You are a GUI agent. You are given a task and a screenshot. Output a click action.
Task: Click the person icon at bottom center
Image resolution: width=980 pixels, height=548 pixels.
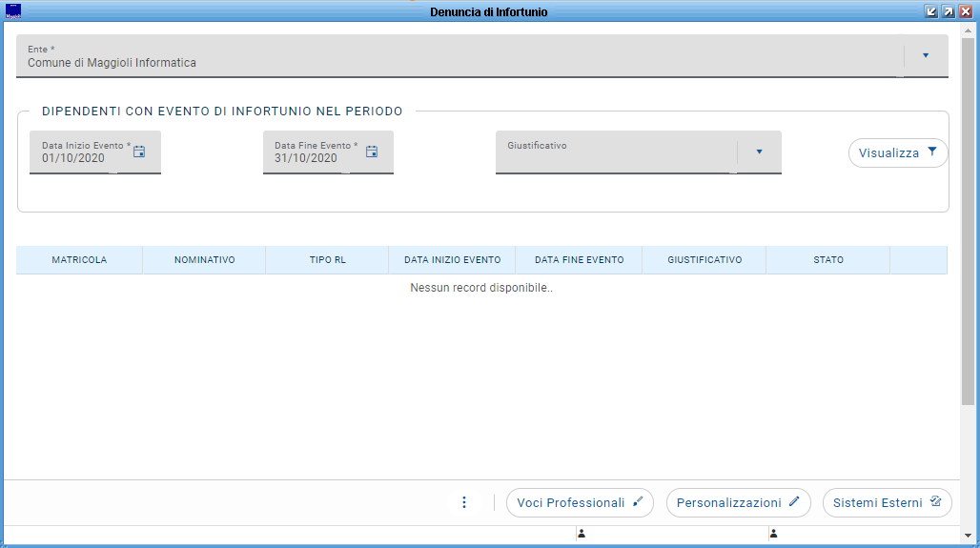click(x=582, y=534)
